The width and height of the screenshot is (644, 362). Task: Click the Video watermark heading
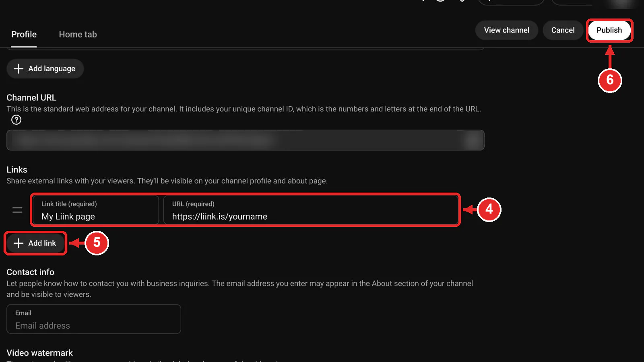tap(40, 353)
